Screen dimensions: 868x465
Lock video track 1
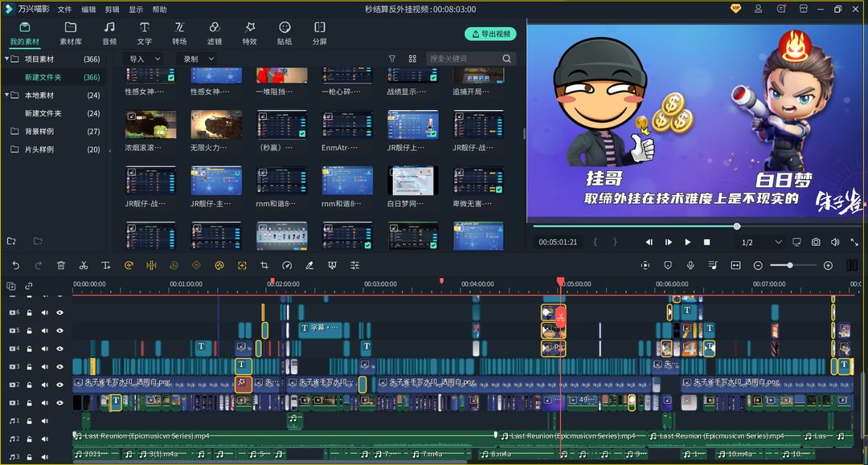click(30, 402)
